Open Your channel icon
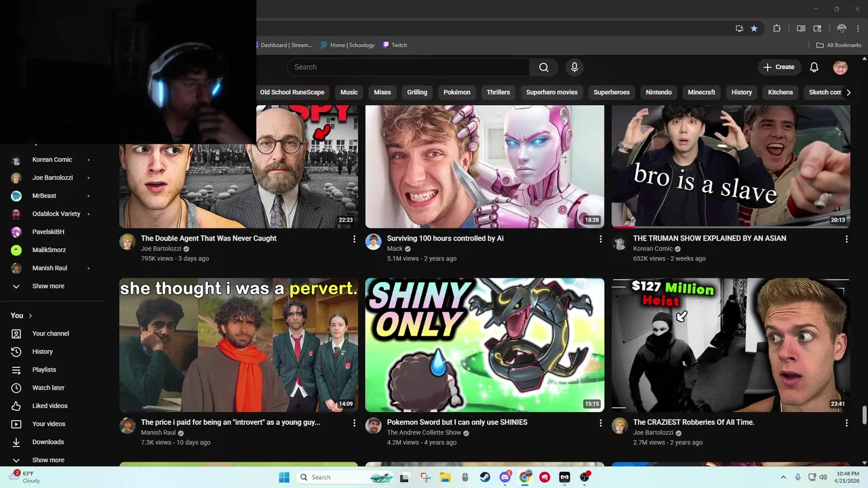Screen dimensions: 868x488 point(16,333)
